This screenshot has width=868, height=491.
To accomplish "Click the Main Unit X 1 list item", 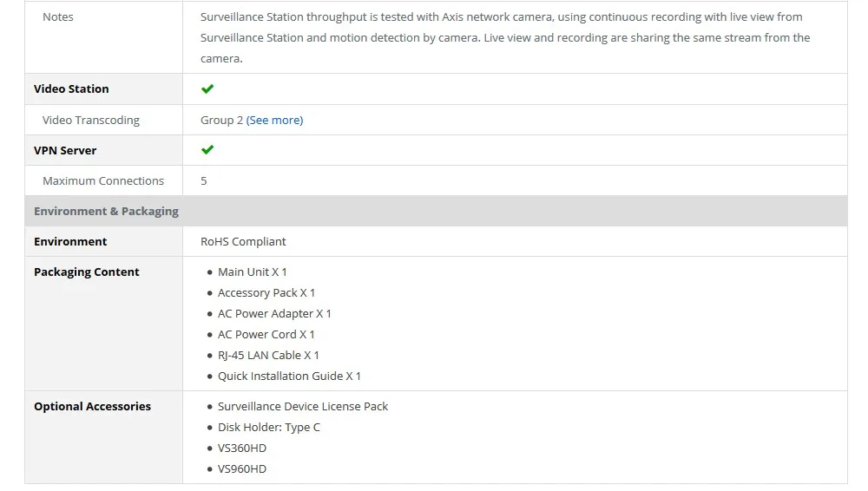I will (x=252, y=272).
